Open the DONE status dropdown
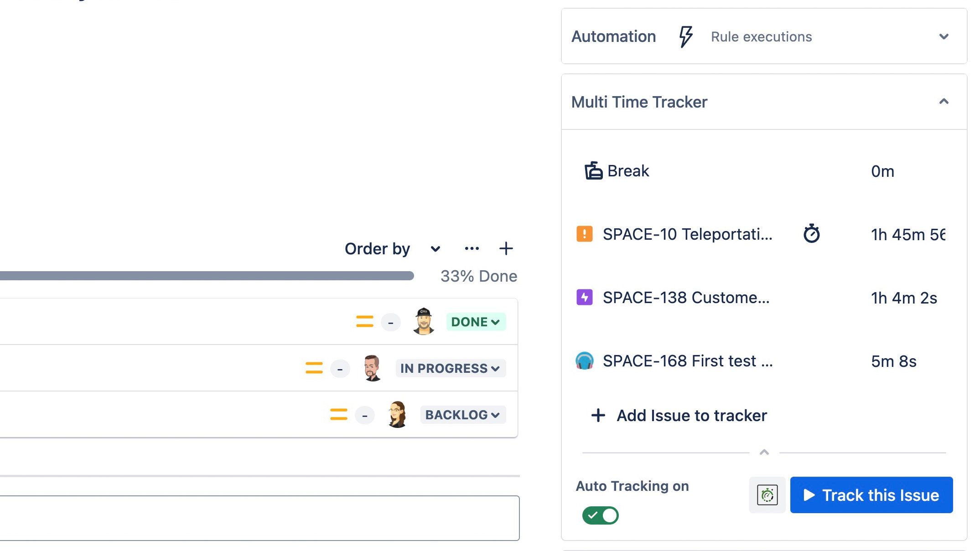The image size is (980, 551). point(476,322)
